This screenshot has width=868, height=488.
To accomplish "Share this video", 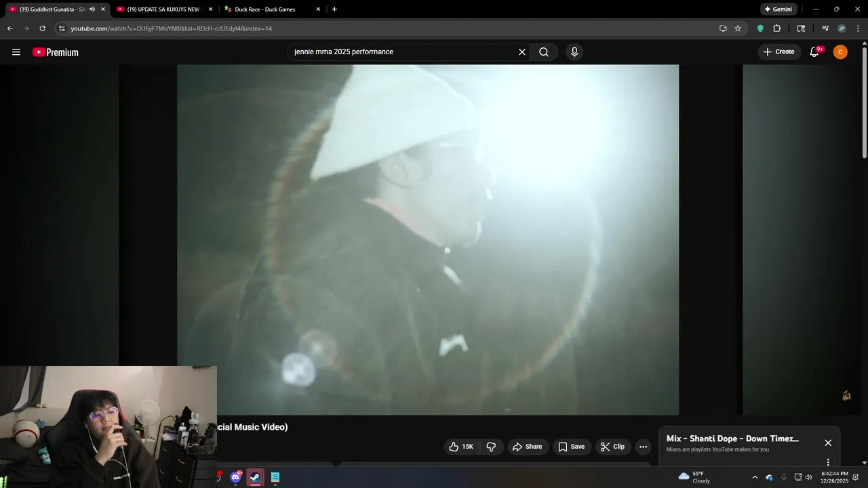I will (x=527, y=447).
